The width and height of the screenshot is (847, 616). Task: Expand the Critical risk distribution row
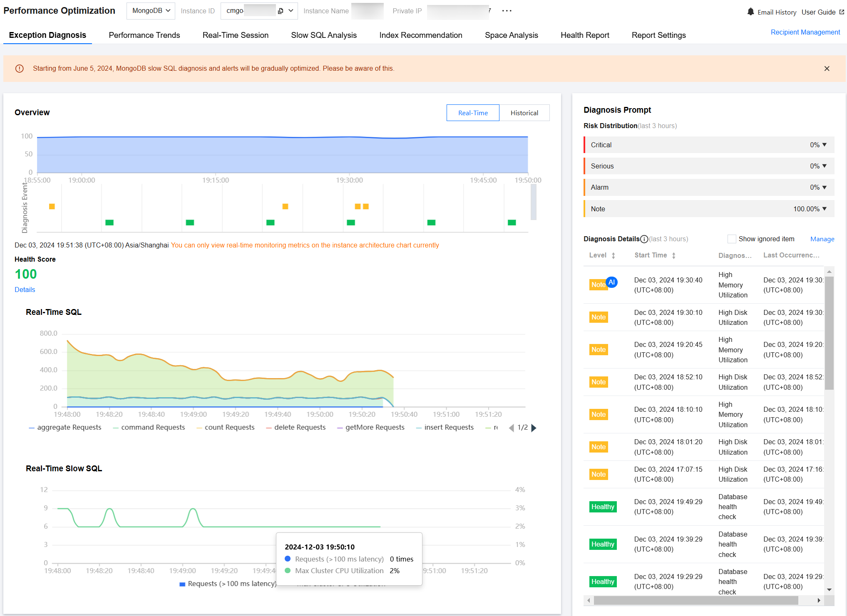point(824,145)
